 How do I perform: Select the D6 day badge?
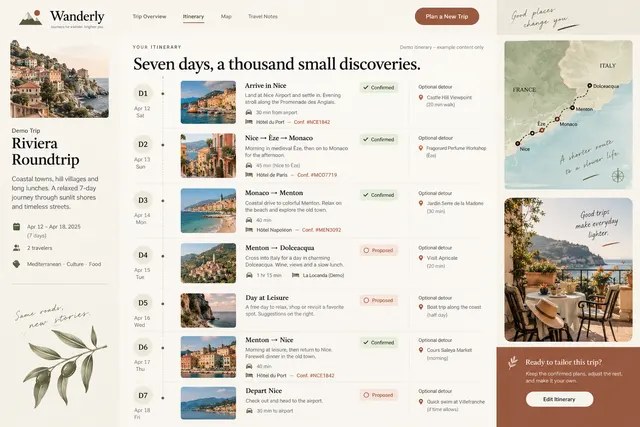click(x=143, y=347)
